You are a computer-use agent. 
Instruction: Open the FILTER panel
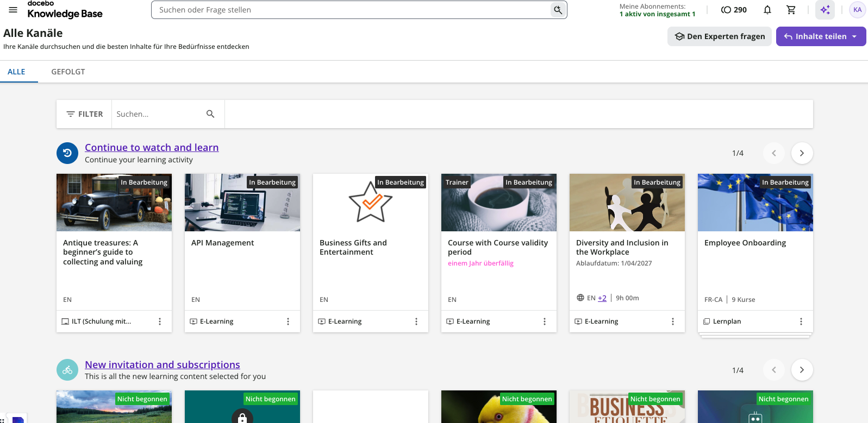pos(84,114)
